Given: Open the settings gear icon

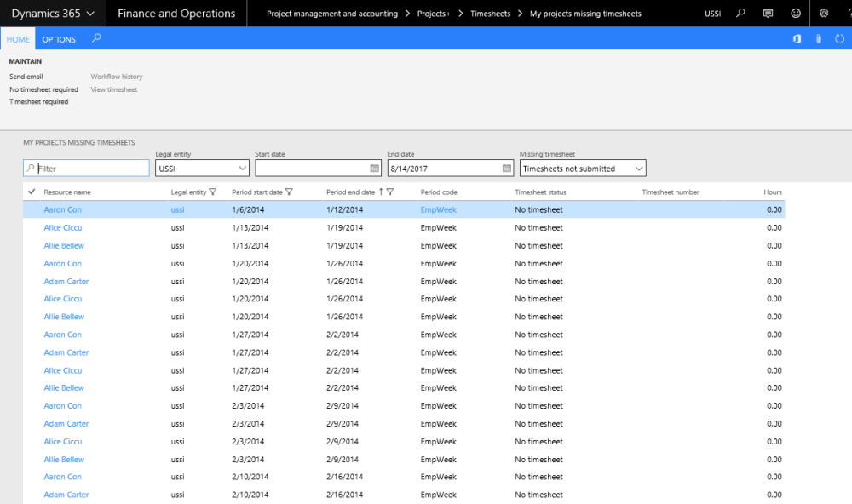Looking at the screenshot, I should coord(823,14).
